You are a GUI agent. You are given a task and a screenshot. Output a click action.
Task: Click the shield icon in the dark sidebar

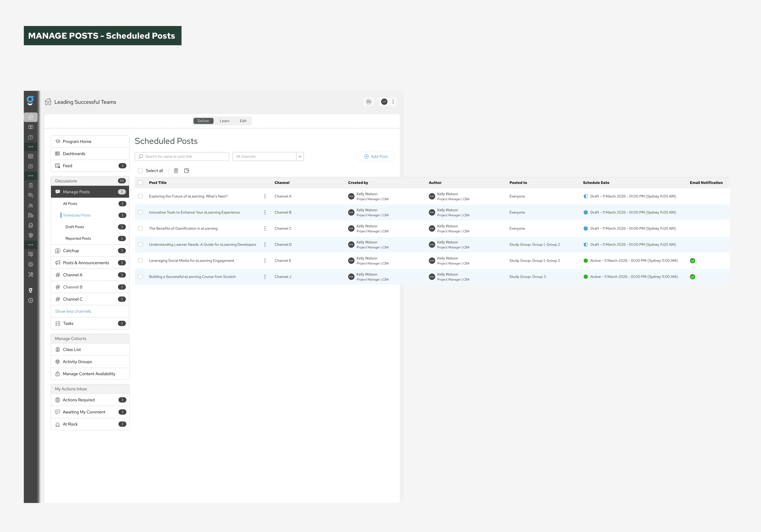click(x=31, y=235)
